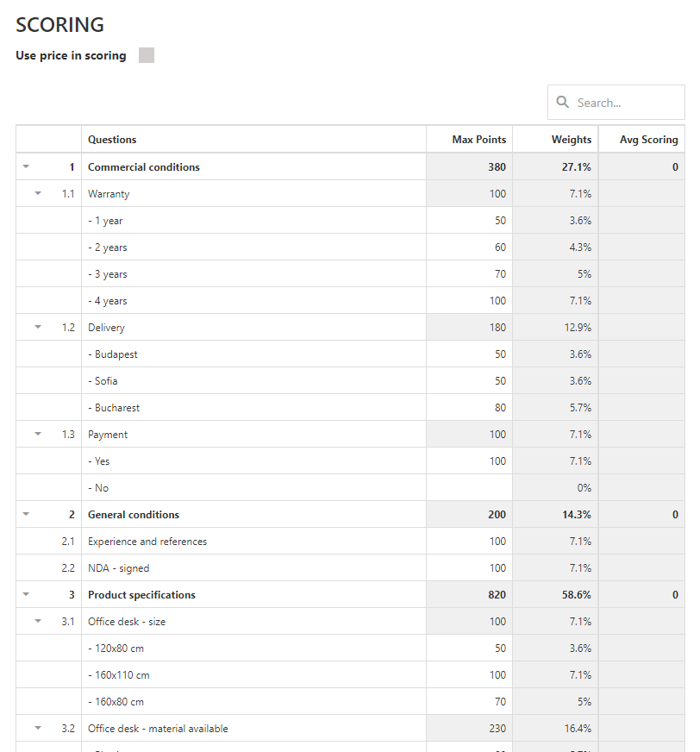Collapse the General conditions section
The width and height of the screenshot is (700, 752).
click(26, 514)
